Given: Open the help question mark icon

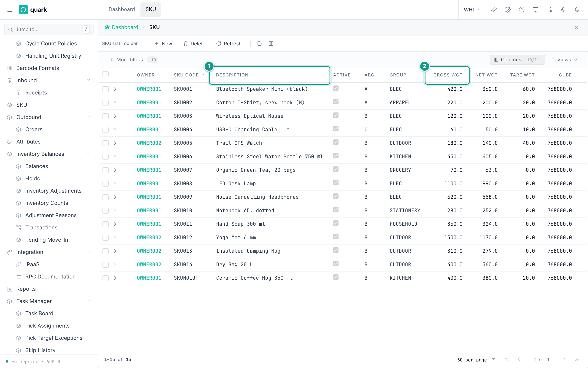Looking at the screenshot, I should tap(521, 10).
